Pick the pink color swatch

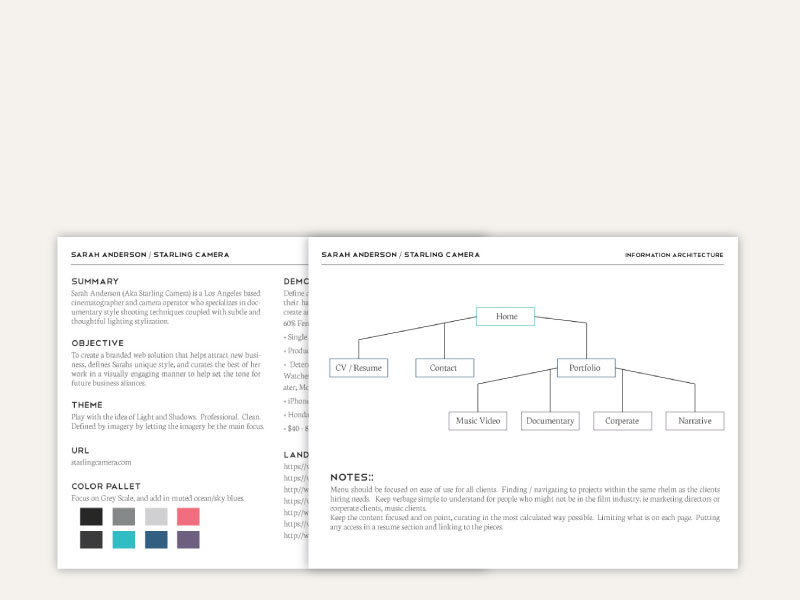tap(188, 516)
